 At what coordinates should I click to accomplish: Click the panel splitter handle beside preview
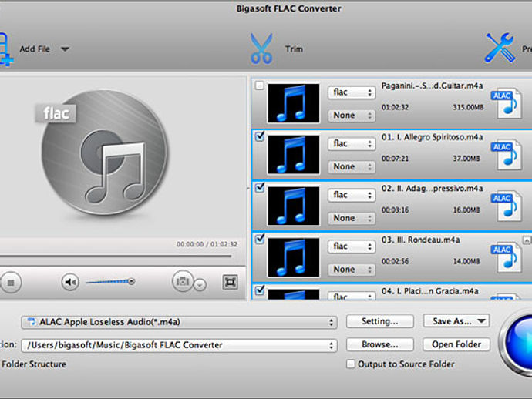pyautogui.click(x=248, y=189)
